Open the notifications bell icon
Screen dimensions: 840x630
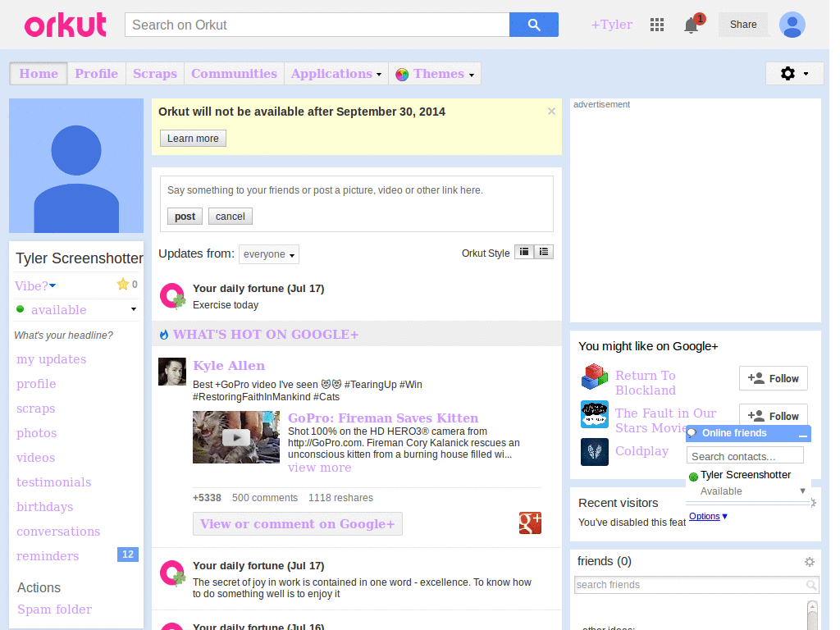click(691, 25)
